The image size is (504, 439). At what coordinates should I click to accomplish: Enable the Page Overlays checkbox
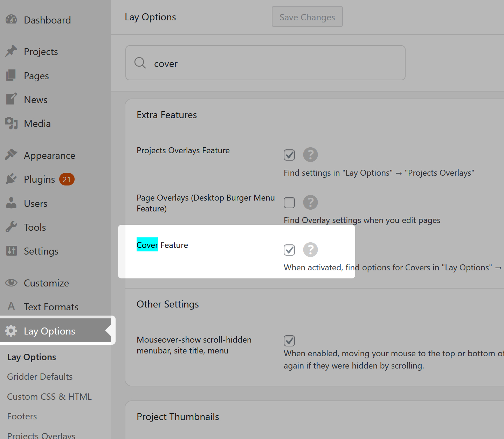pos(289,203)
